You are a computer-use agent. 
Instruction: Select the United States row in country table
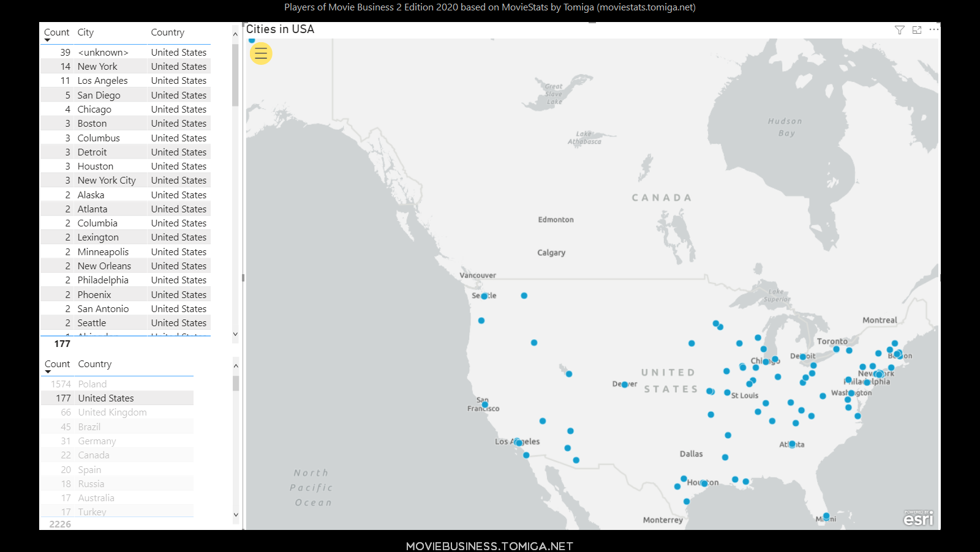tap(106, 398)
